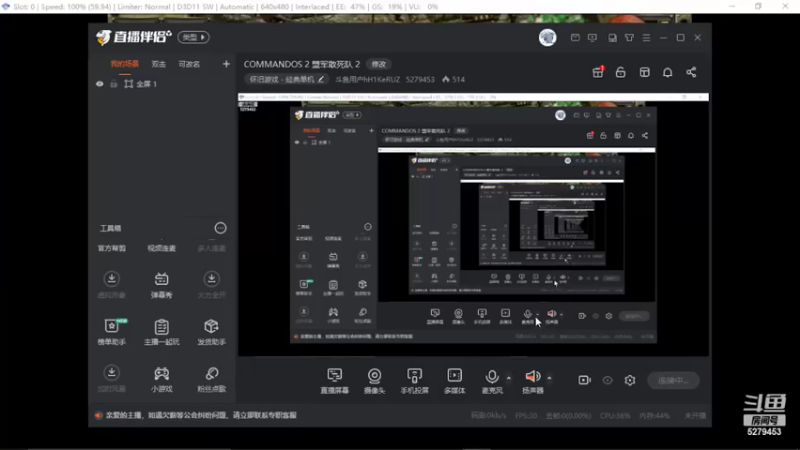
Task: Open the monitor icon in the title bar
Action: pos(592,38)
